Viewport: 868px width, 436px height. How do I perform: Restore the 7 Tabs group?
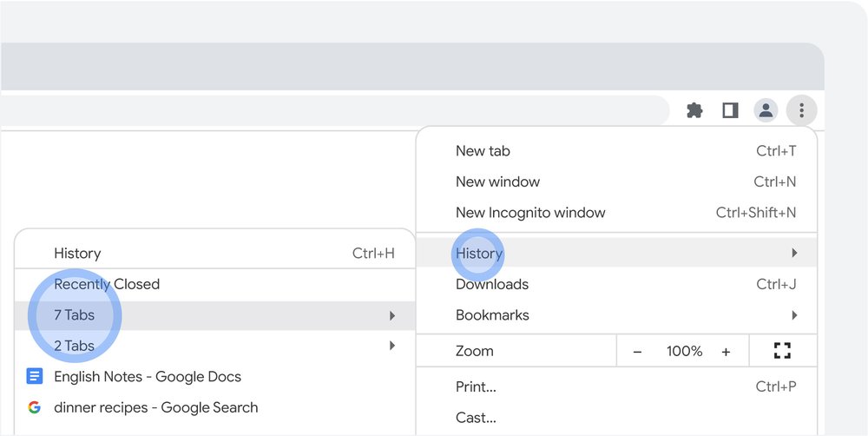214,315
